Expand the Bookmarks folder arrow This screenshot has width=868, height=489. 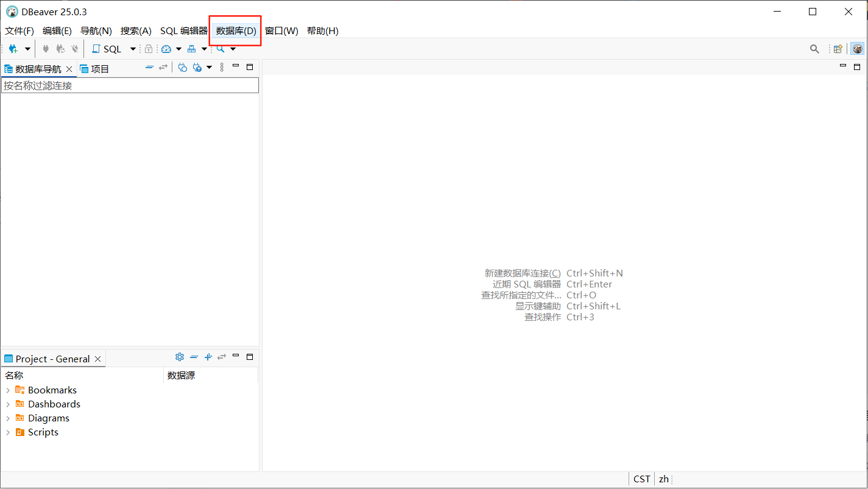(8, 390)
